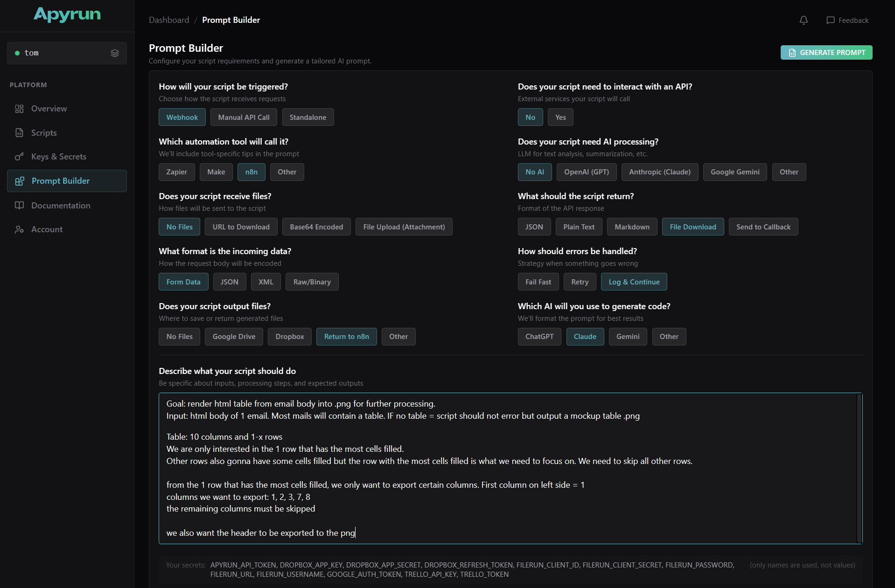Open the Overview page from sidebar

coord(49,109)
